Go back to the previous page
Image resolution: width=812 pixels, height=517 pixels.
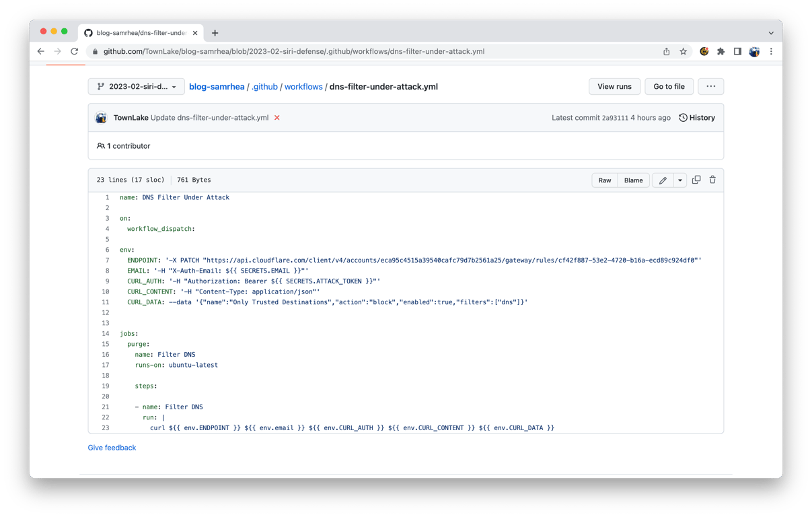pos(41,51)
